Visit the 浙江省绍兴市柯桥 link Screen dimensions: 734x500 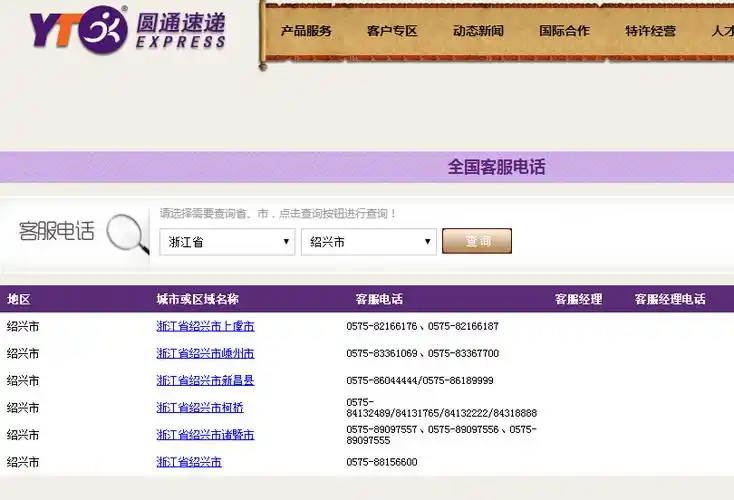[x=200, y=408]
